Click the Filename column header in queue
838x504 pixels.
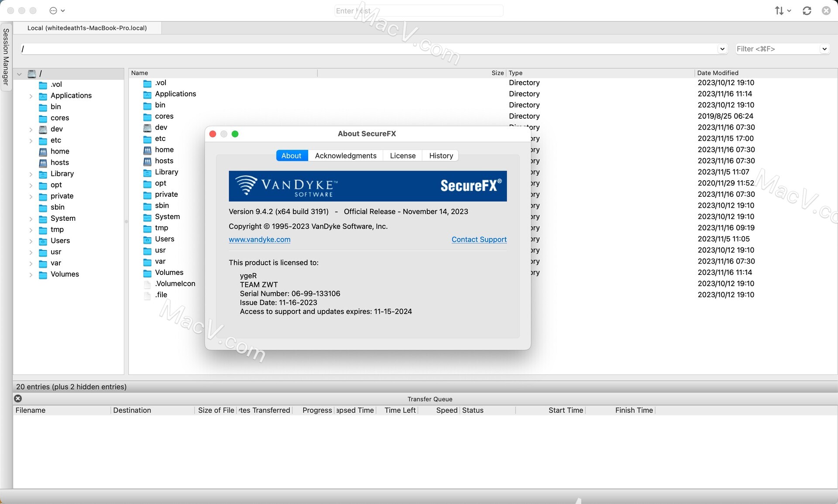point(62,410)
